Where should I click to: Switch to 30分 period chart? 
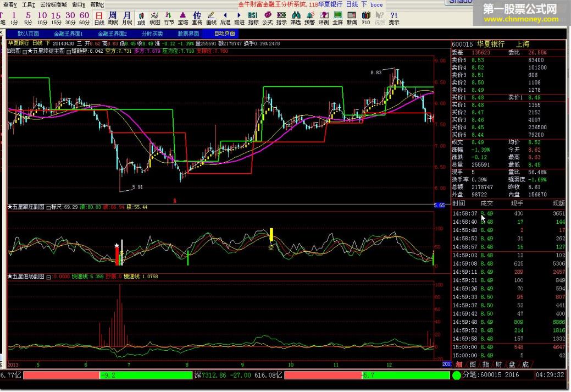coord(70,18)
